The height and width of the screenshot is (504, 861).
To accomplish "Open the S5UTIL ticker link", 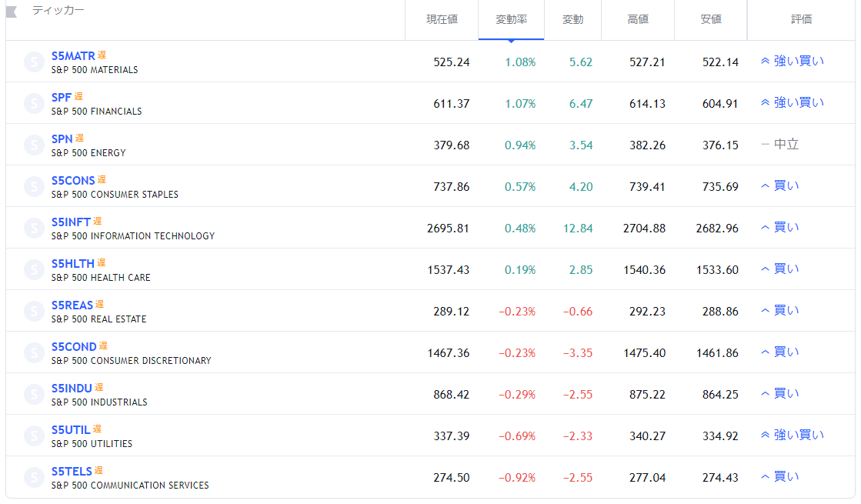I will (x=71, y=430).
